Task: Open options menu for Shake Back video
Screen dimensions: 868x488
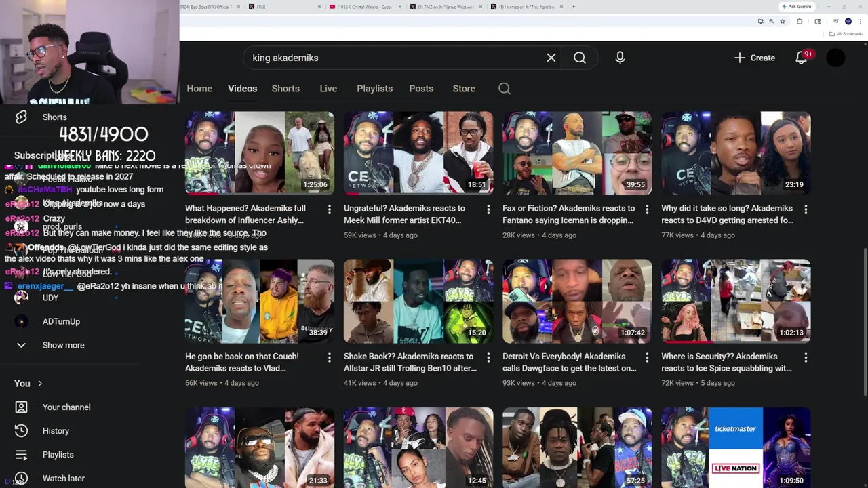Action: point(488,358)
